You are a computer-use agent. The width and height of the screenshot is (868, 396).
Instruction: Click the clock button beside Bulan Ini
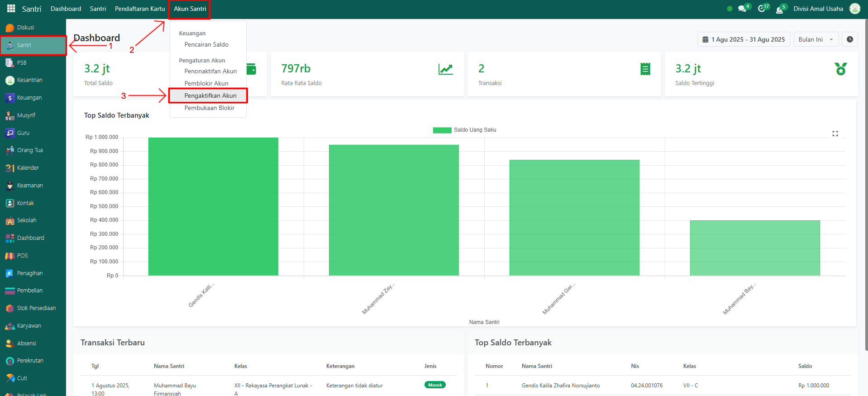pyautogui.click(x=849, y=39)
